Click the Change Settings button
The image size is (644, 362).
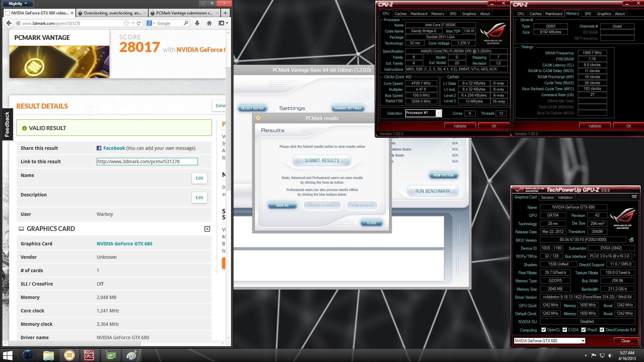point(348,108)
